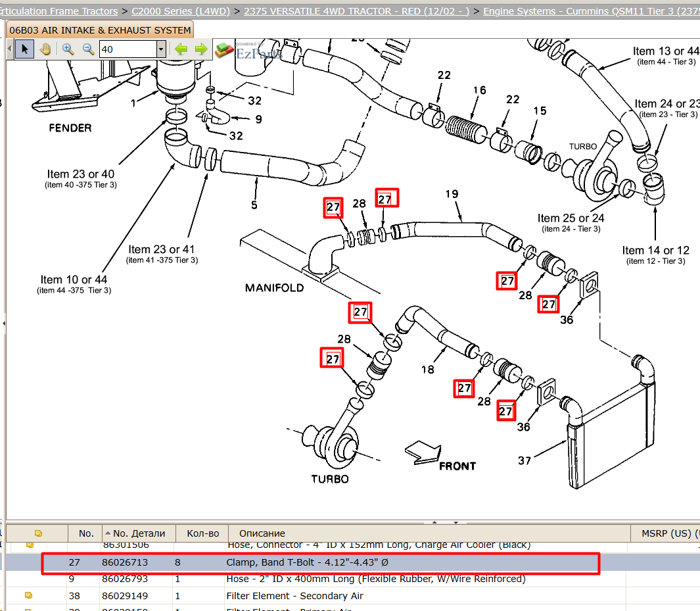The height and width of the screenshot is (611, 700).
Task: Click the Кол-во column header
Action: pos(202,533)
